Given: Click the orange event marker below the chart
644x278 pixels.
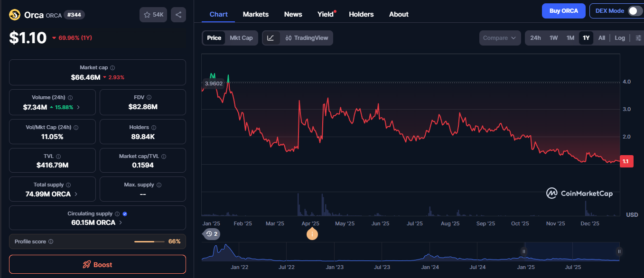Looking at the screenshot, I should pyautogui.click(x=312, y=234).
